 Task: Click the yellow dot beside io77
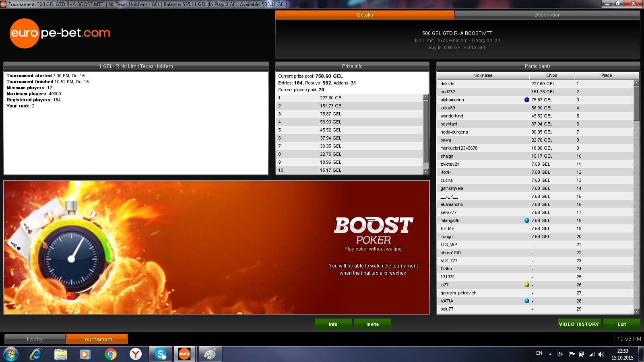[x=527, y=285]
